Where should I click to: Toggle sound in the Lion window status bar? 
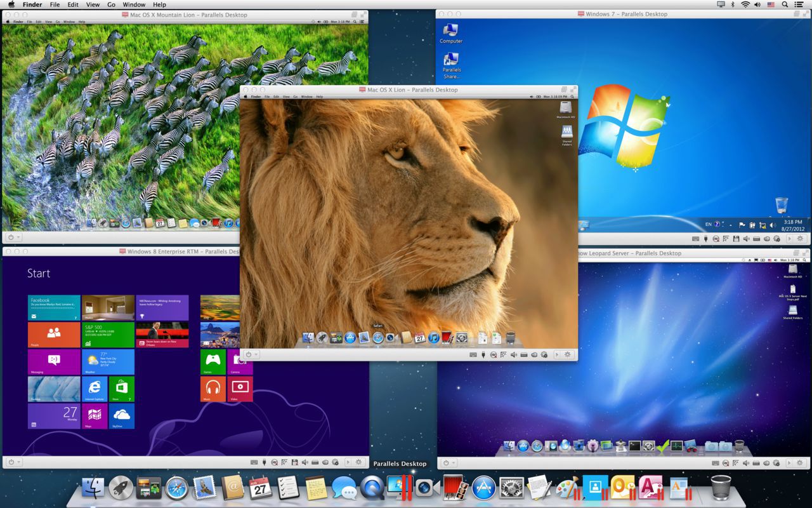(514, 354)
